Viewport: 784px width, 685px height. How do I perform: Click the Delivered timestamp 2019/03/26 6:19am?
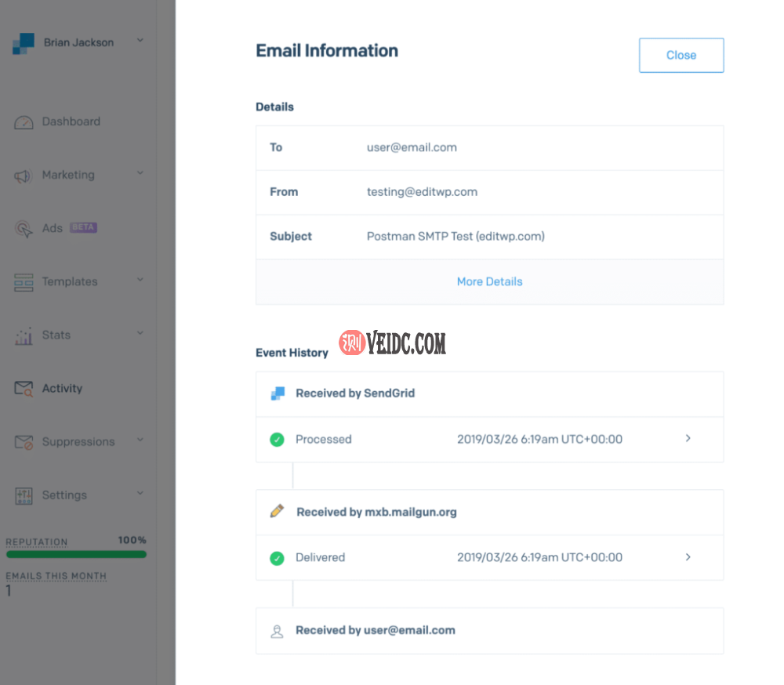click(539, 557)
